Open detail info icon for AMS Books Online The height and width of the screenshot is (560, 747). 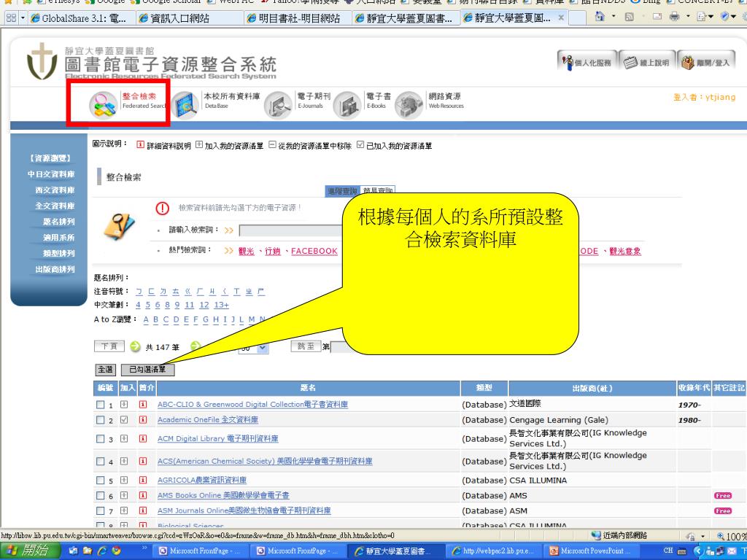coord(143,495)
